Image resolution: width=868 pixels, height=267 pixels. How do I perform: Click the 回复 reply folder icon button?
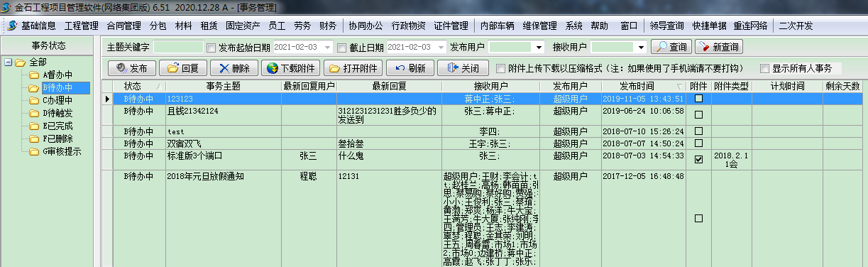(183, 68)
